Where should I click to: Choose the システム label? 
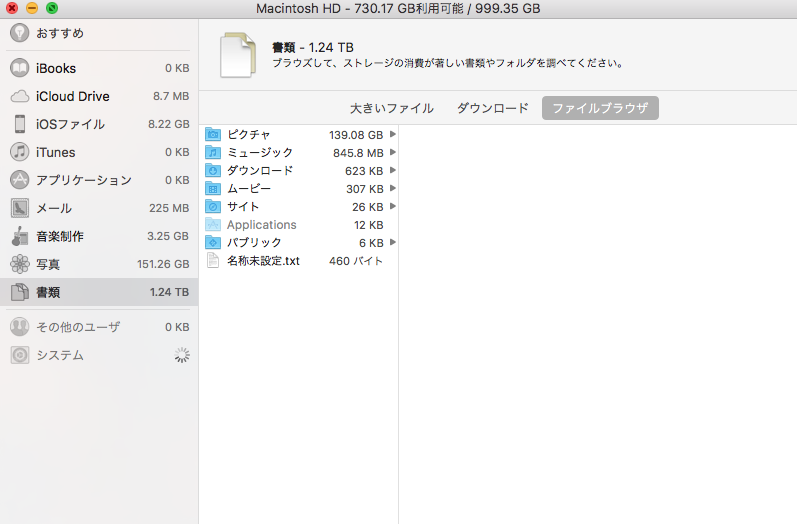point(60,355)
